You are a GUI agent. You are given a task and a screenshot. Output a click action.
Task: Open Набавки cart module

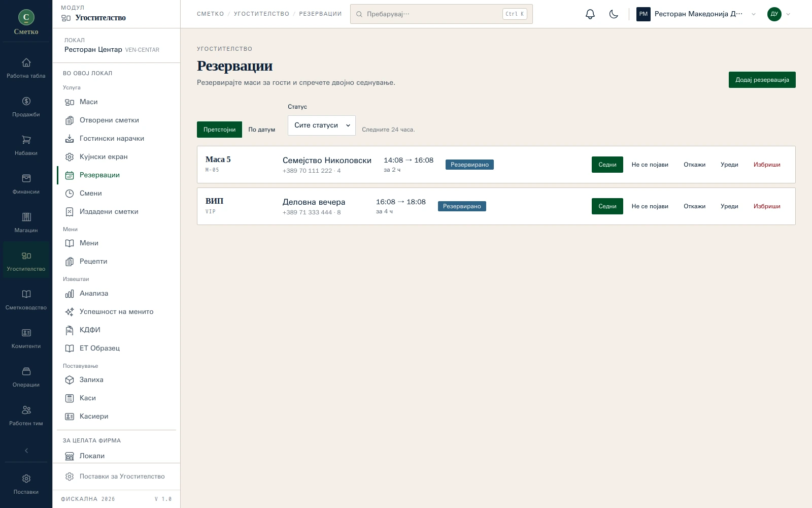26,145
